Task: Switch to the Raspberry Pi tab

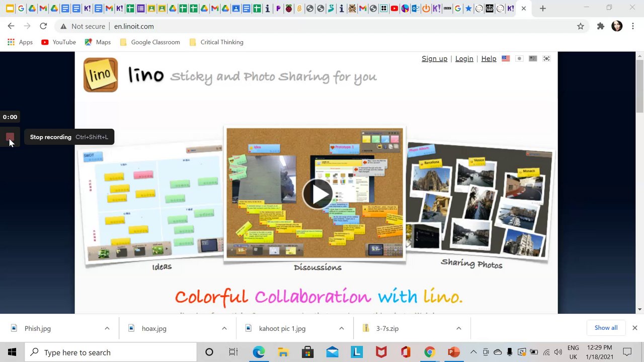Action: coord(288,9)
